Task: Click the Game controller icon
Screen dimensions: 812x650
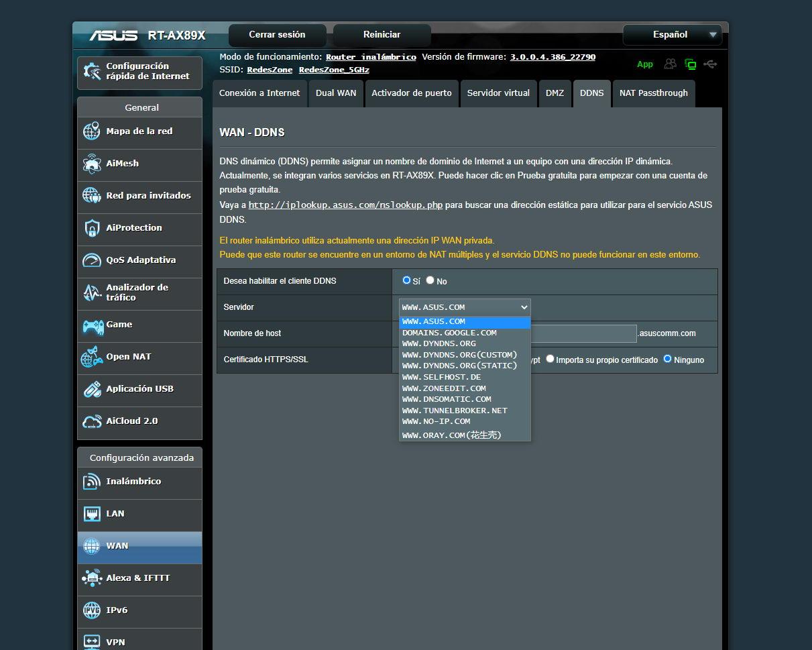Action: [92, 325]
